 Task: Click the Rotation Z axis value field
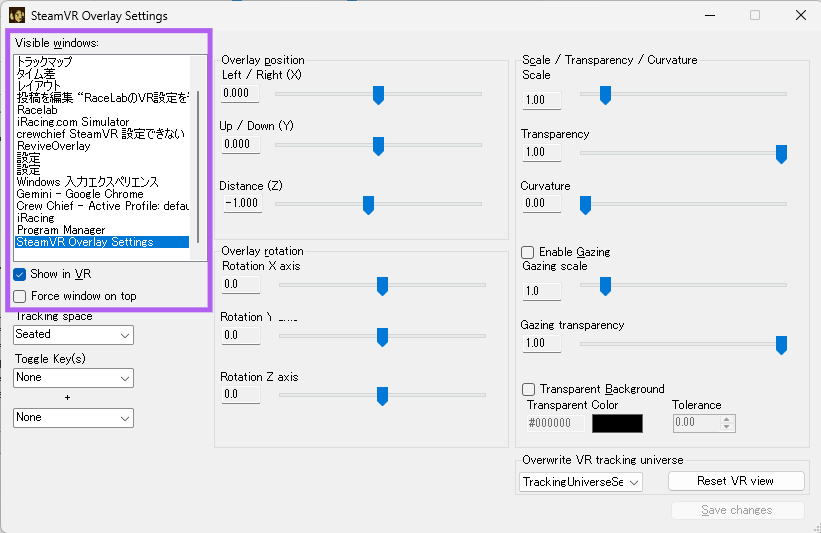[240, 394]
